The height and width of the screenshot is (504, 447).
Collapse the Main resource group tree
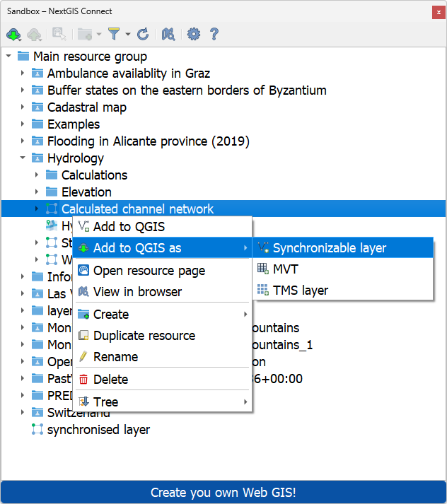coord(8,57)
